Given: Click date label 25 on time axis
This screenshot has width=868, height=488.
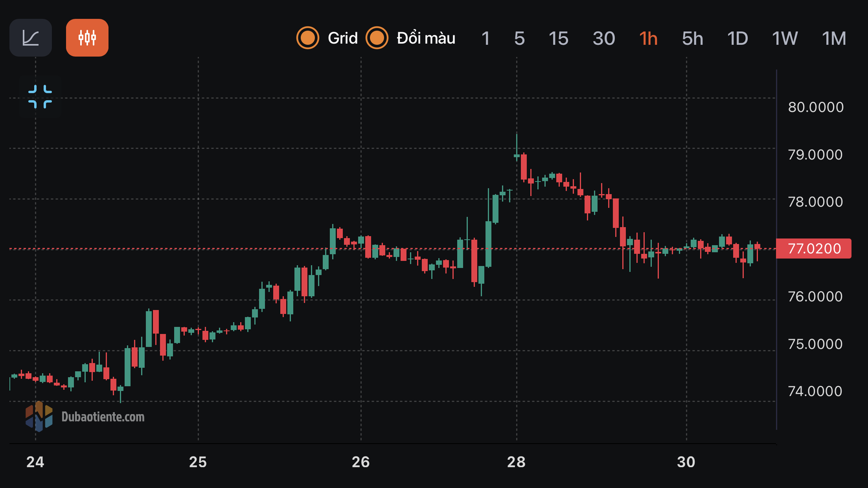Looking at the screenshot, I should tap(198, 462).
